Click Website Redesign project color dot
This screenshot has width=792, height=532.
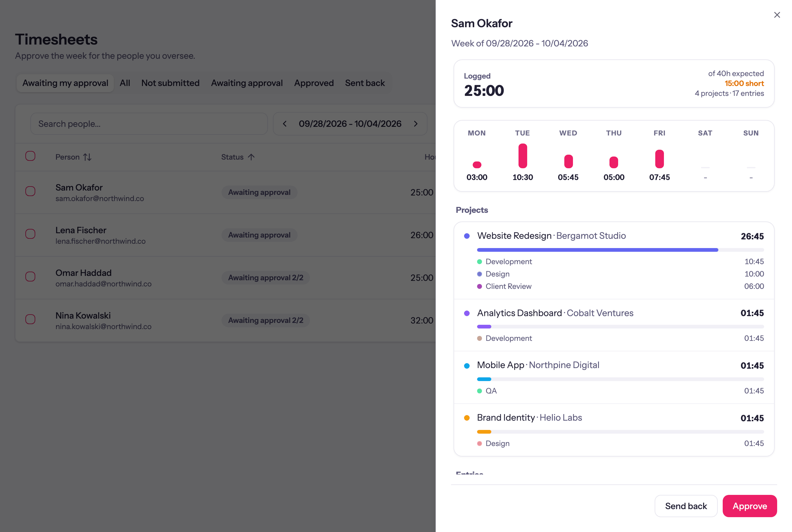tap(467, 236)
